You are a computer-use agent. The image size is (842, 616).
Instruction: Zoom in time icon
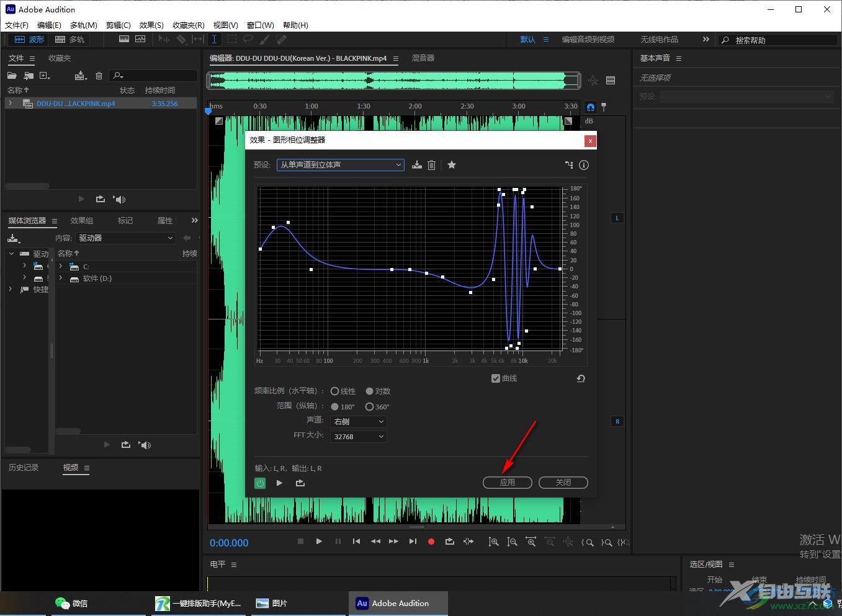coord(531,542)
